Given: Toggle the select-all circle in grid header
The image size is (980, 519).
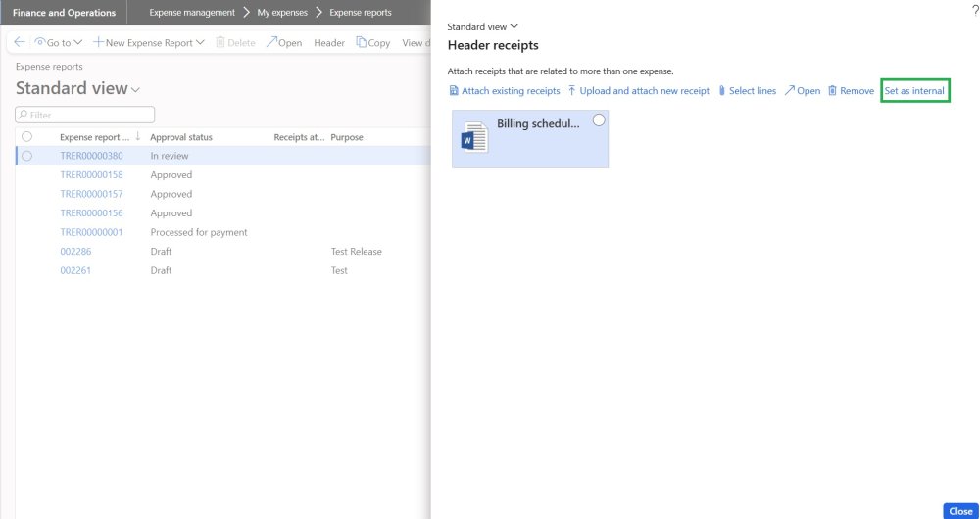Looking at the screenshot, I should (26, 137).
